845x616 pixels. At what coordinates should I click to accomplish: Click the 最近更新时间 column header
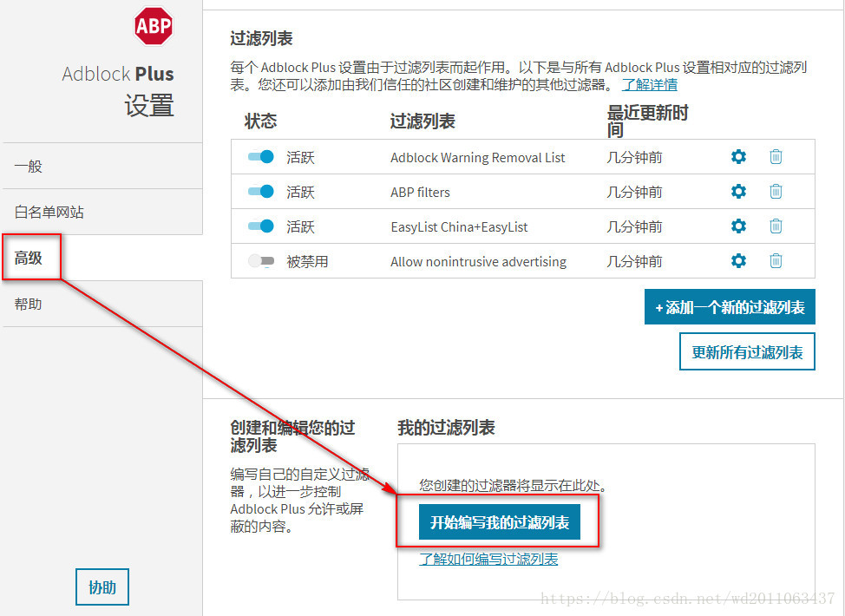647,121
